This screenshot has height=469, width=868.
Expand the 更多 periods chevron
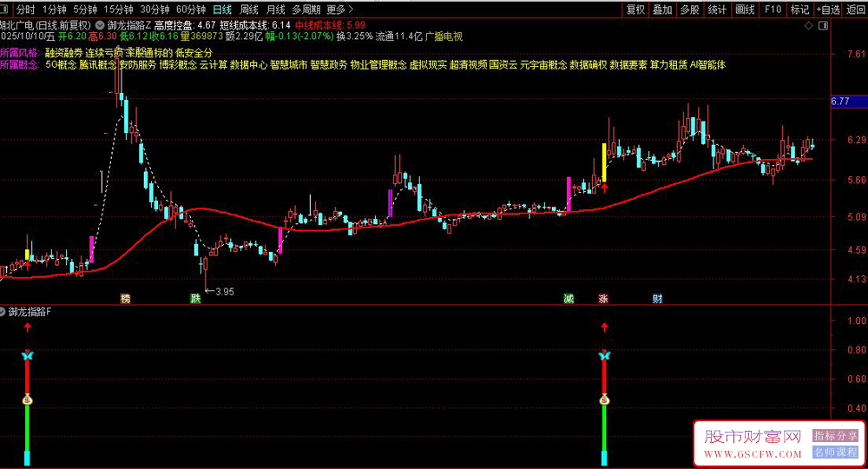351,10
